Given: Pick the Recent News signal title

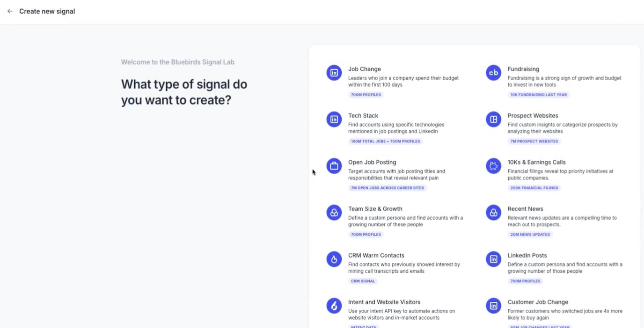Looking at the screenshot, I should [x=525, y=209].
